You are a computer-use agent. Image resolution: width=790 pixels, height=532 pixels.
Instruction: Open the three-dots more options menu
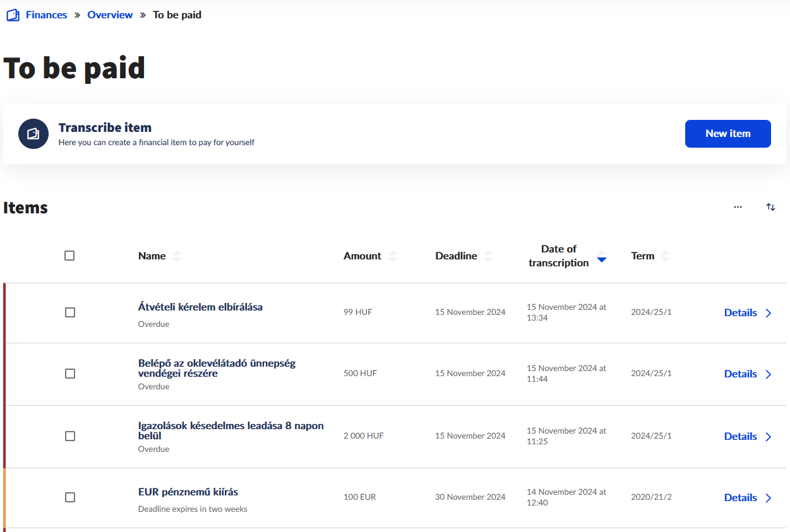(738, 207)
